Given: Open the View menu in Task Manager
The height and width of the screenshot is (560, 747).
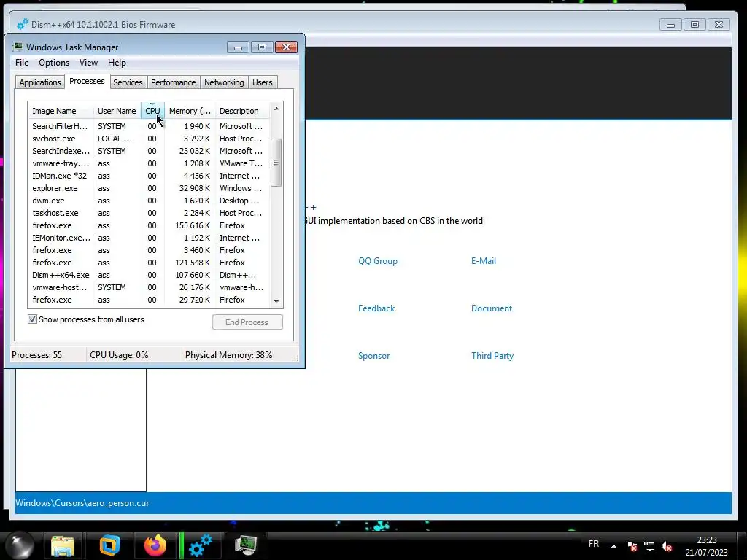Looking at the screenshot, I should [88, 63].
